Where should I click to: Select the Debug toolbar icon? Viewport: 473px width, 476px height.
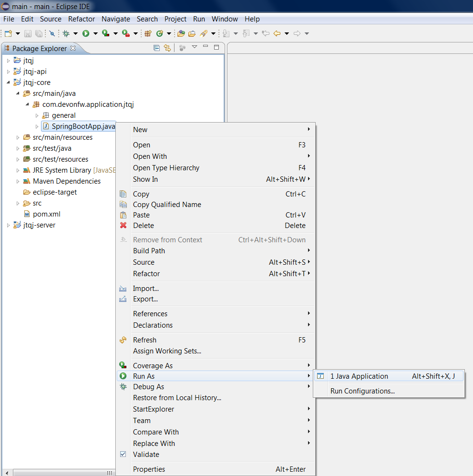[x=66, y=33]
